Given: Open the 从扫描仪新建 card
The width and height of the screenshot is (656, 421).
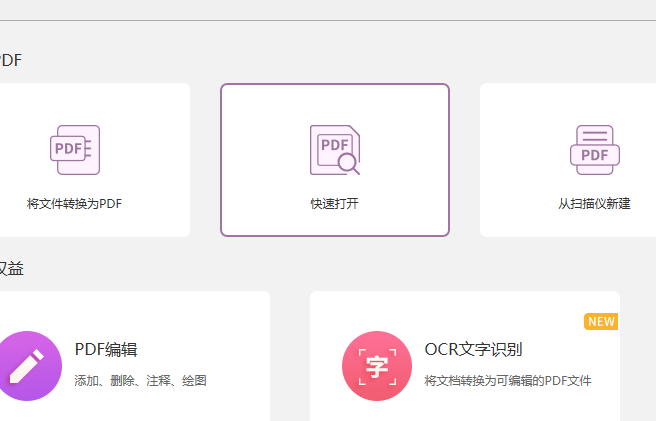Looking at the screenshot, I should [568, 160].
